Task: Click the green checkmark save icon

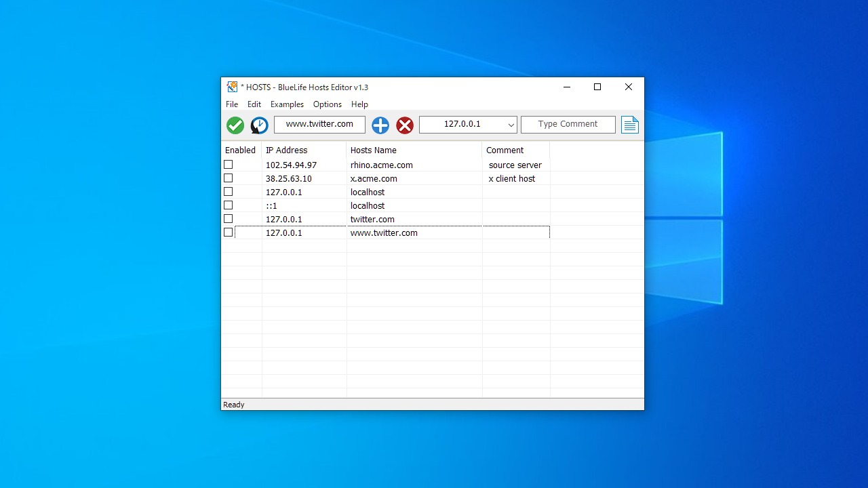Action: coord(235,125)
